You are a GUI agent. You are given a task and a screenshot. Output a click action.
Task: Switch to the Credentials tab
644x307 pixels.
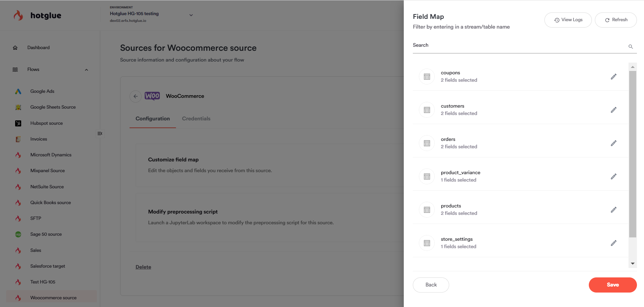point(196,119)
